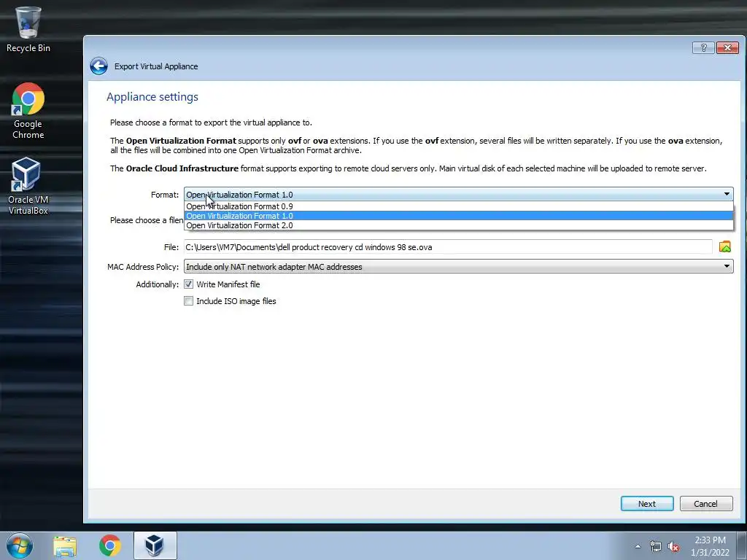This screenshot has width=747, height=560.
Task: Open Recycle Bin desktop icon
Action: [x=28, y=29]
